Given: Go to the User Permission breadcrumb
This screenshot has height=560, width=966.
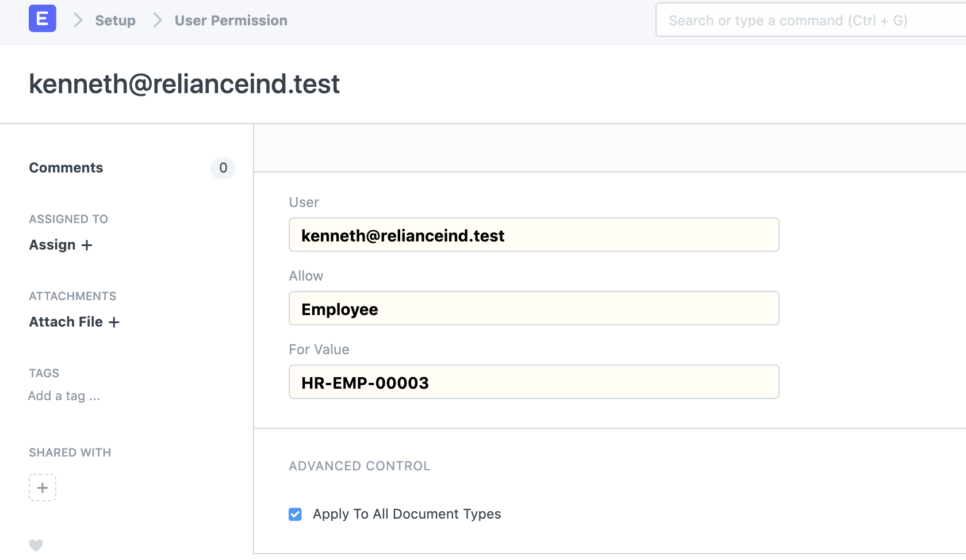Looking at the screenshot, I should tap(231, 20).
